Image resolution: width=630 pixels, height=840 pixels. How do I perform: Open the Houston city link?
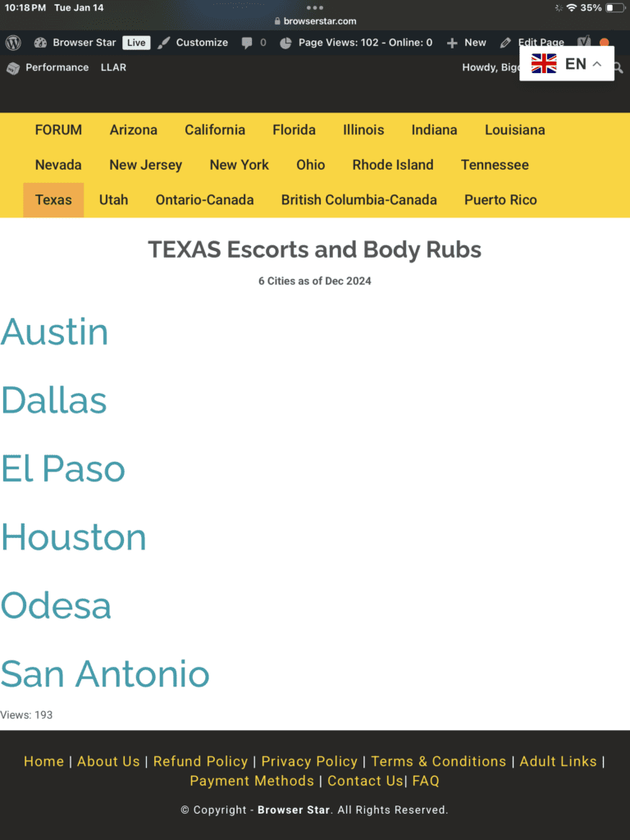[x=74, y=537]
